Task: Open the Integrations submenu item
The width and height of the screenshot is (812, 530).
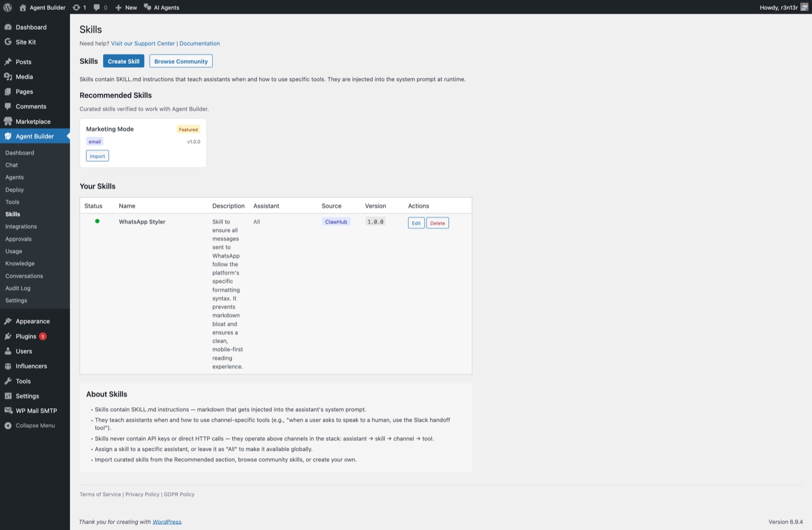Action: pyautogui.click(x=21, y=226)
